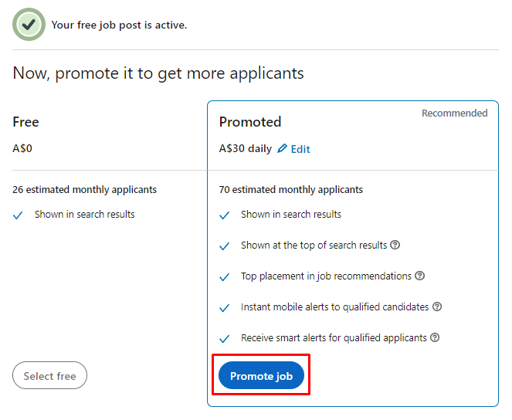Open help icon for top of search results
The image size is (512, 420).
[395, 245]
